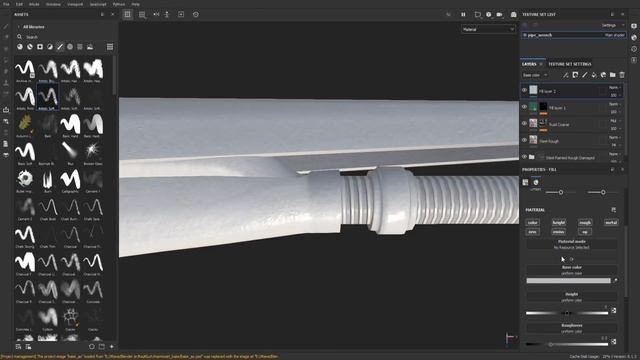This screenshot has height=360, width=640.
Task: Open the Edit menu
Action: point(19,4)
